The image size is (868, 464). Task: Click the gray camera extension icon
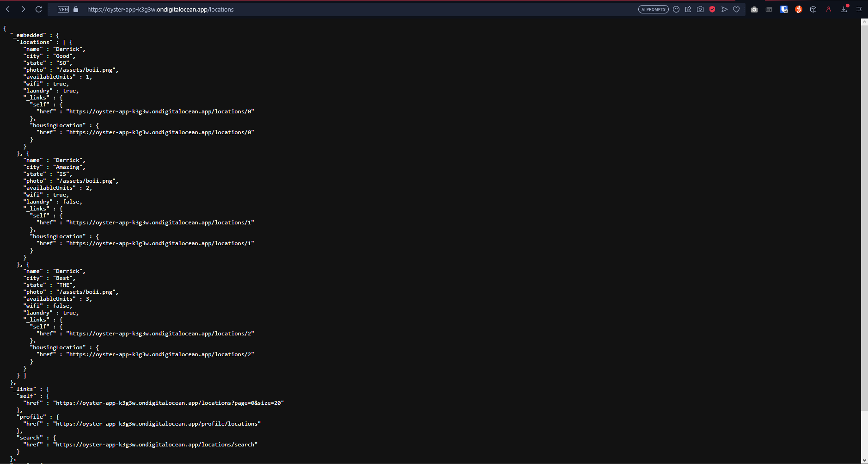click(x=754, y=9)
